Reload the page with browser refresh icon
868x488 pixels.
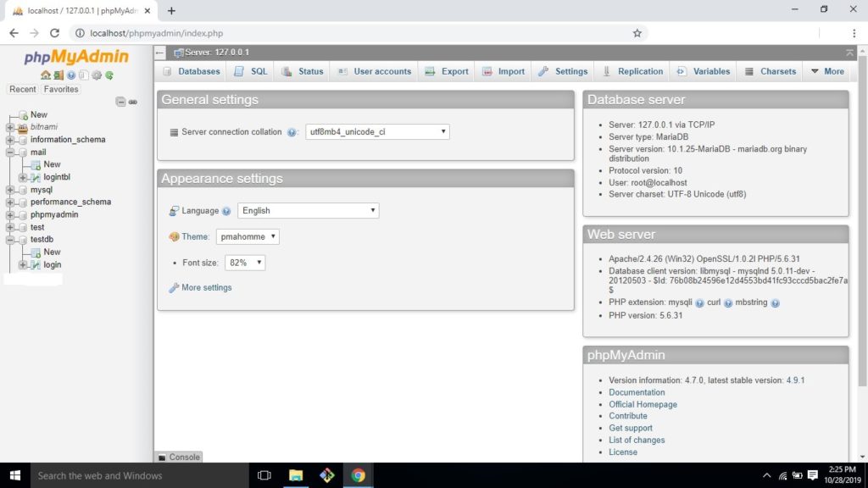coord(54,33)
